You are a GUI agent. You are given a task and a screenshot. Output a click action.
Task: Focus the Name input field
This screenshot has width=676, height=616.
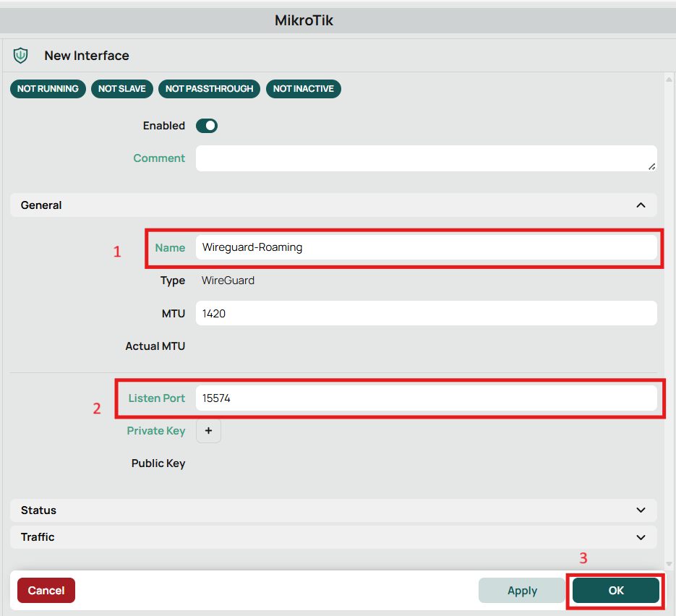tap(427, 247)
